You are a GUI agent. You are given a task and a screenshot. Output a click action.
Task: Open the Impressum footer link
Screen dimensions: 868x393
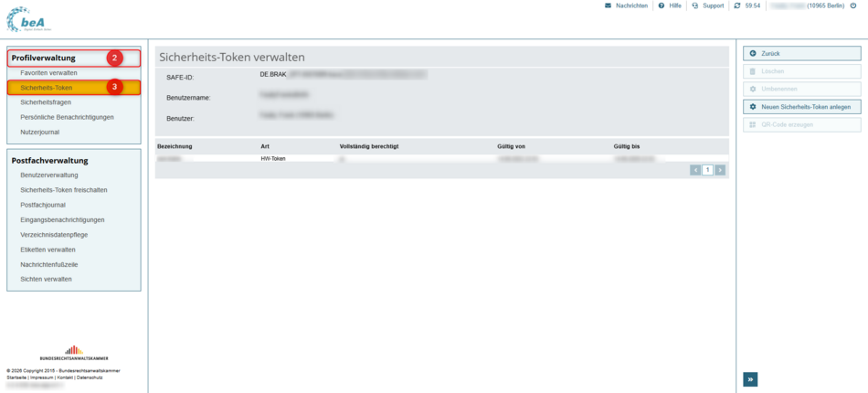click(41, 377)
